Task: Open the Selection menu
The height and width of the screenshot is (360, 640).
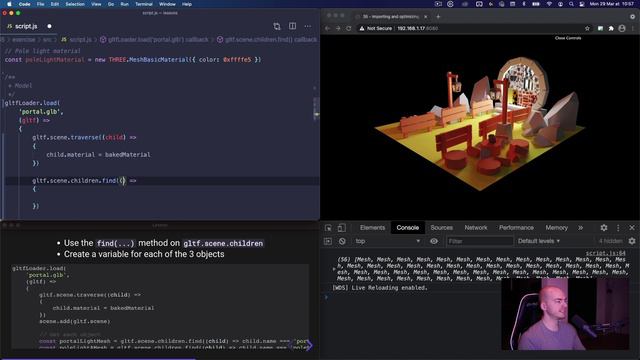Action: pos(75,4)
